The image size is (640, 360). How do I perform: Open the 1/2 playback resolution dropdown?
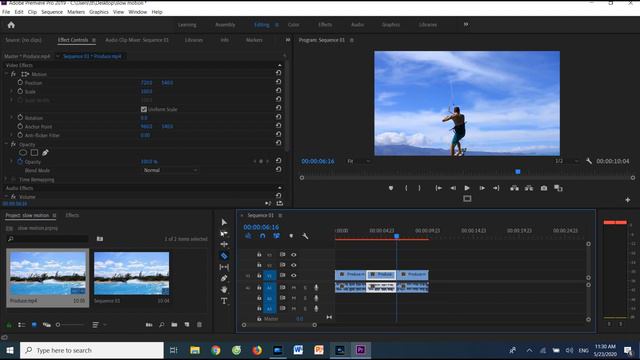[567, 161]
